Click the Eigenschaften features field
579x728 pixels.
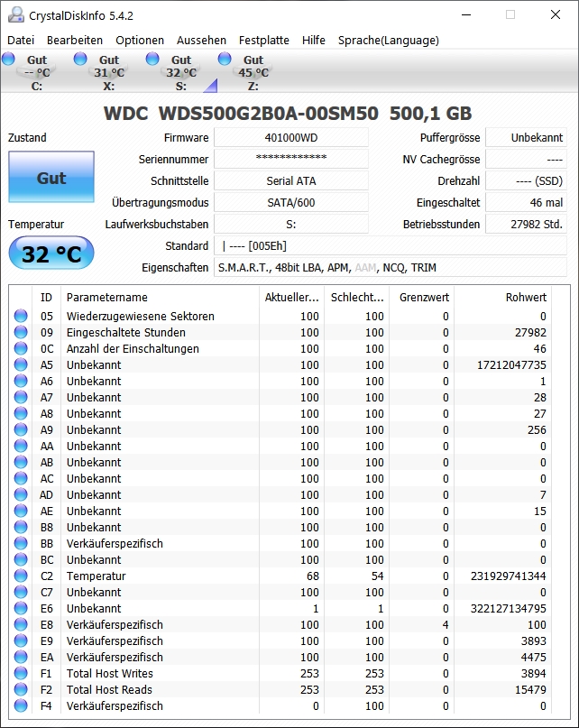tap(390, 267)
